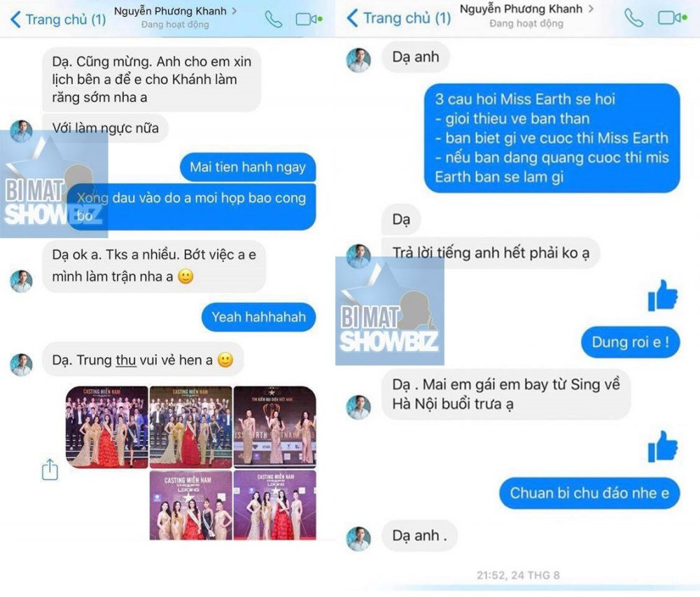Open the Miss Earth Vietnam stage photo
The width and height of the screenshot is (700, 597).
pos(275,427)
